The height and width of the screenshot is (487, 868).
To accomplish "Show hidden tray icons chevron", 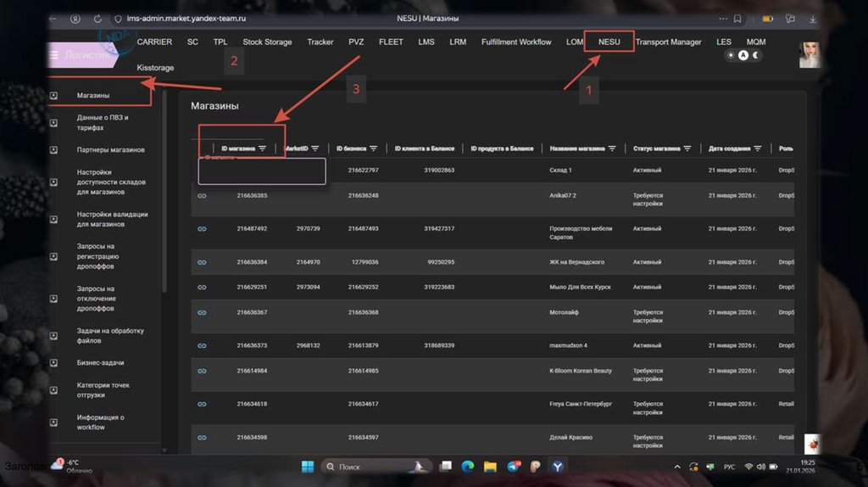I will tap(677, 467).
